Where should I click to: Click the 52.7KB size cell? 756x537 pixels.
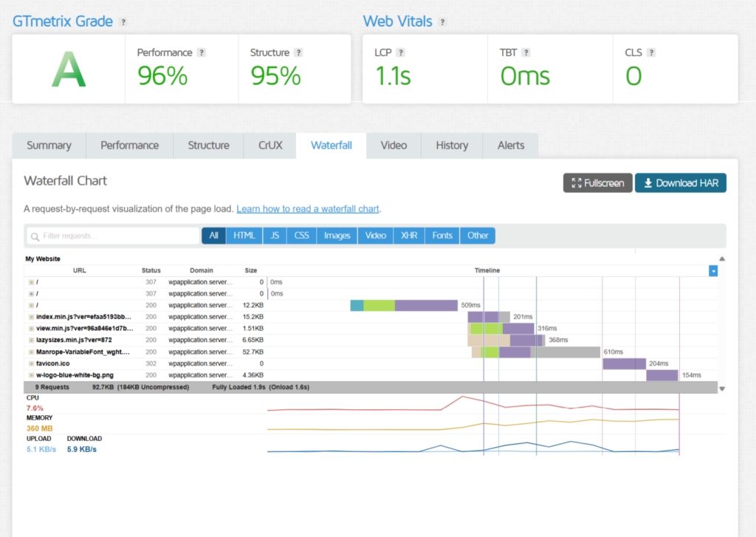coord(253,352)
